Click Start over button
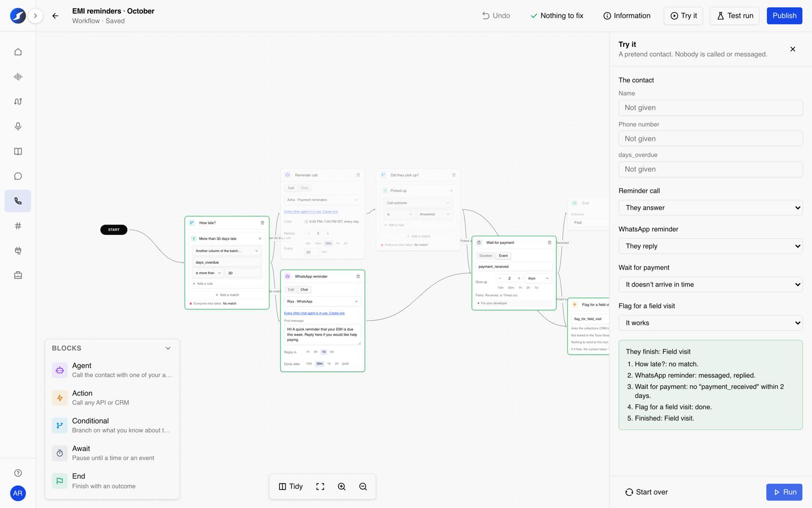Viewport: 812px width, 508px height. (647, 492)
